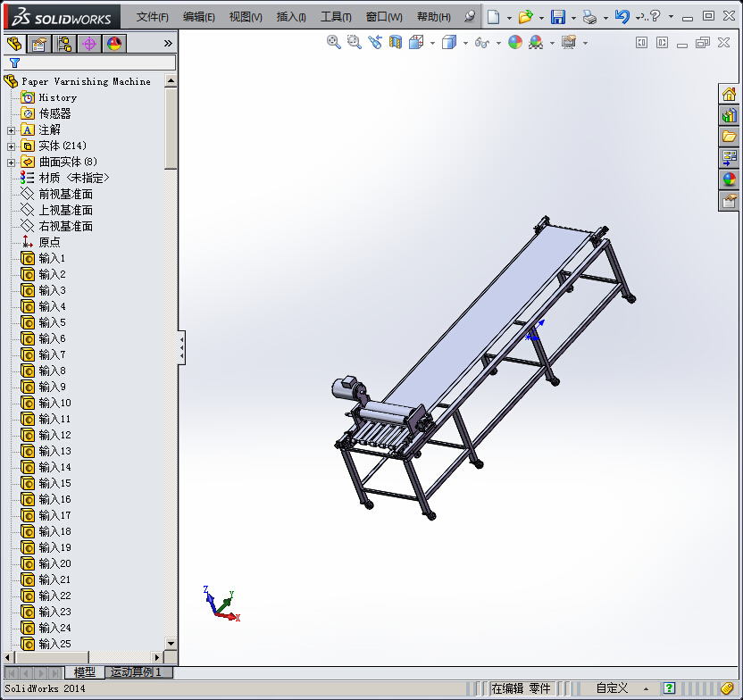Click Open file folder icon
The image size is (743, 700).
525,17
